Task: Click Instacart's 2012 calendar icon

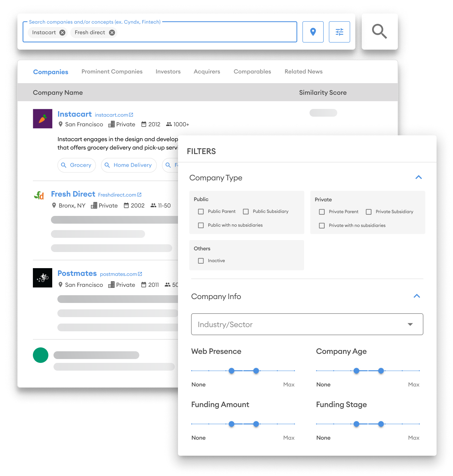Action: coord(144,124)
